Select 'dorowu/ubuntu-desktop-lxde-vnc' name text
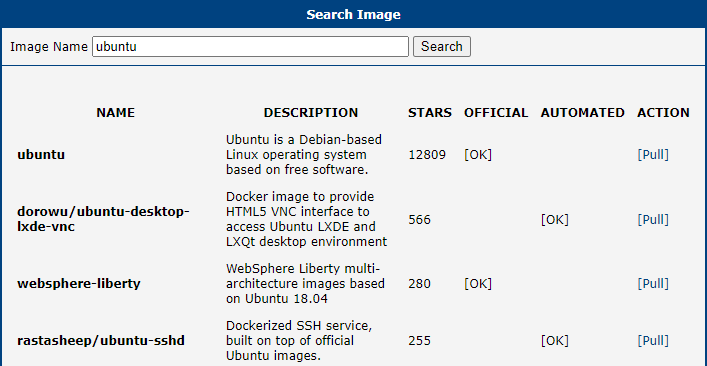The image size is (707, 366). coord(103,219)
